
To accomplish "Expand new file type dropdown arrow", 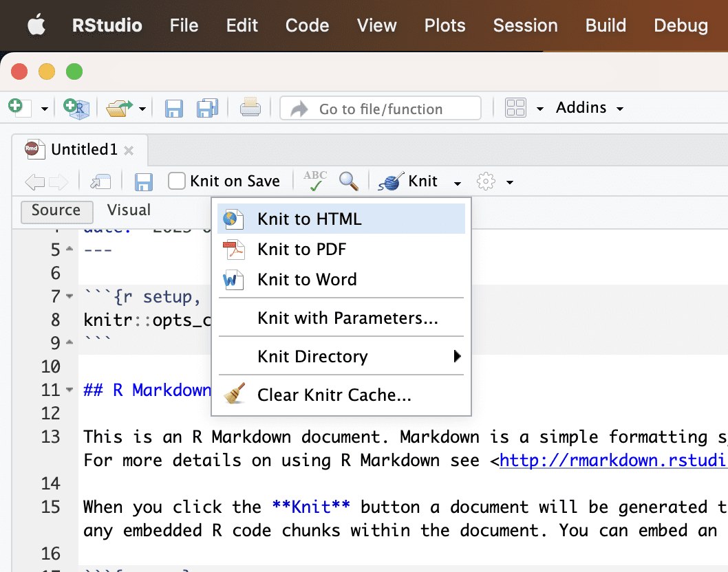I will coord(45,109).
